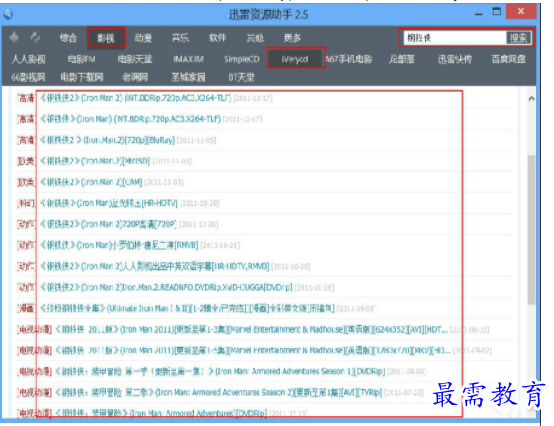Choose the BT天堂 source
The width and height of the screenshot is (554, 426).
click(x=241, y=77)
